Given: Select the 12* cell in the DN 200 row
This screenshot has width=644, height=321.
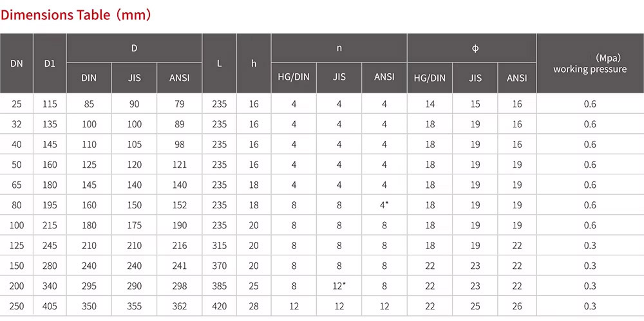Looking at the screenshot, I should (x=339, y=286).
